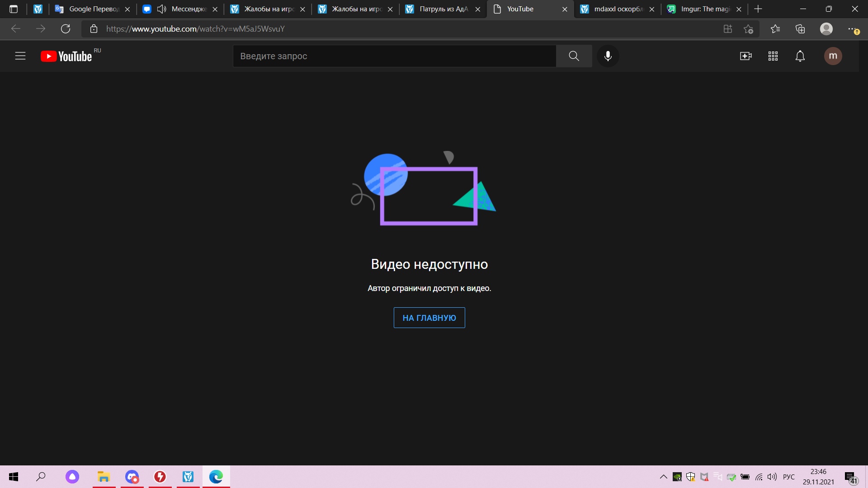Click the search magnifier button
This screenshot has height=488, width=868.
point(574,56)
